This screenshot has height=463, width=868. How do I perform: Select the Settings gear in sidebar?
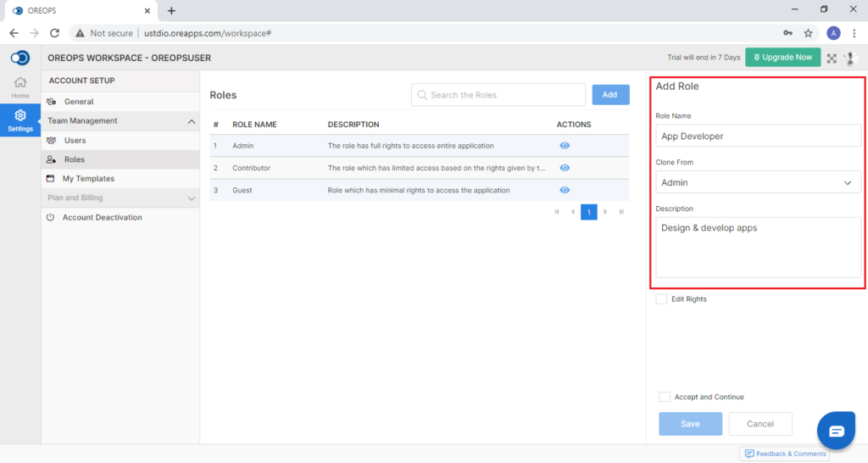(x=20, y=120)
